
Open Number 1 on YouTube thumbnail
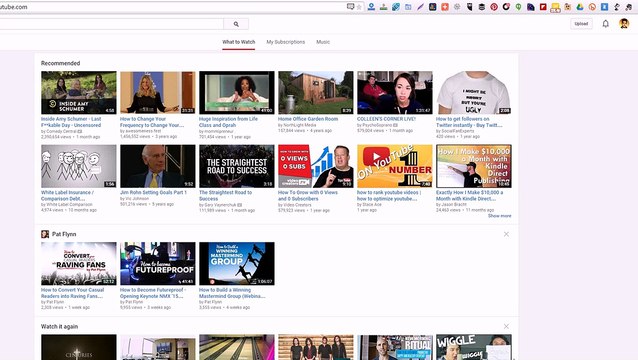click(x=395, y=166)
